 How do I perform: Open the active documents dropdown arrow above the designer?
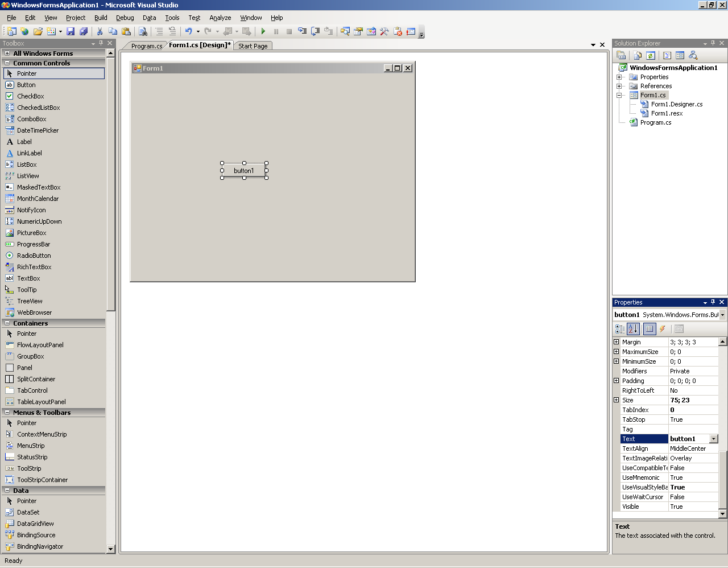(x=593, y=45)
